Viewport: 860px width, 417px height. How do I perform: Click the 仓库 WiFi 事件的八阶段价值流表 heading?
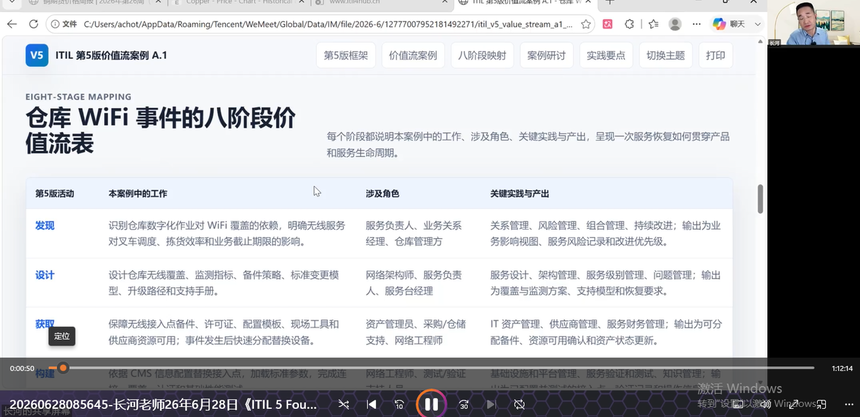(x=161, y=131)
